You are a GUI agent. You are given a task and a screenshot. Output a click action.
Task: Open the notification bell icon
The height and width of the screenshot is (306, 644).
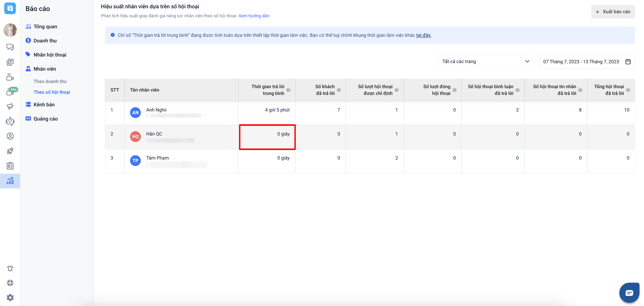pos(10,269)
